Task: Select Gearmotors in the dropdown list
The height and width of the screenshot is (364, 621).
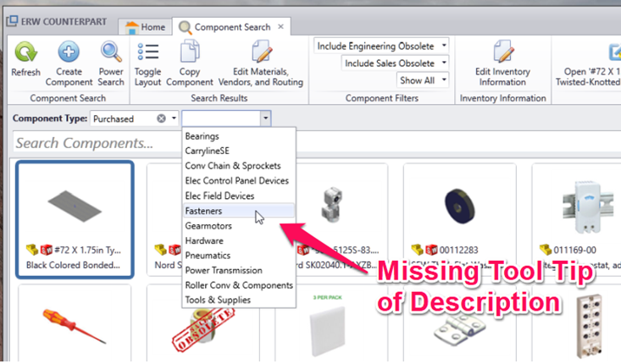Action: [x=208, y=226]
